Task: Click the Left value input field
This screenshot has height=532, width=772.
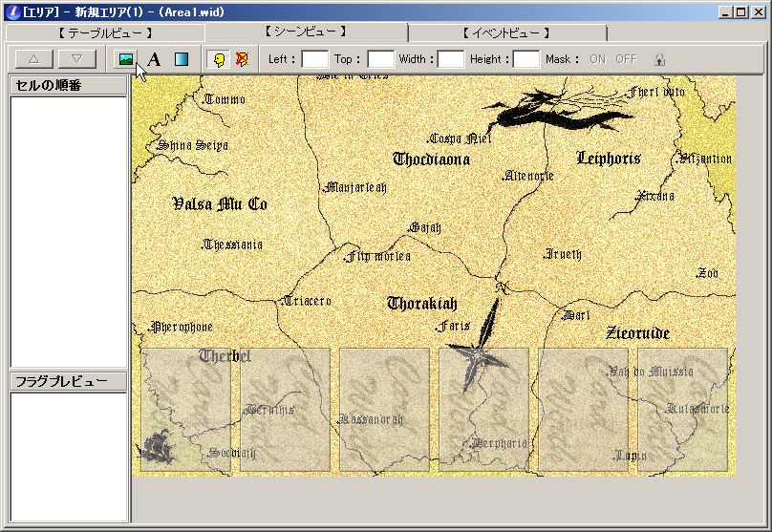Action: pos(314,59)
